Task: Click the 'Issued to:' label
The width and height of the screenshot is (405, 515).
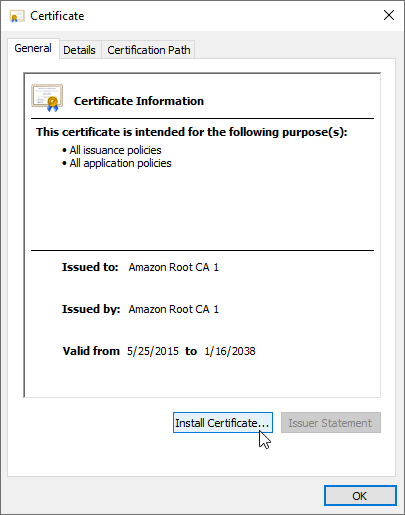Action: [90, 267]
